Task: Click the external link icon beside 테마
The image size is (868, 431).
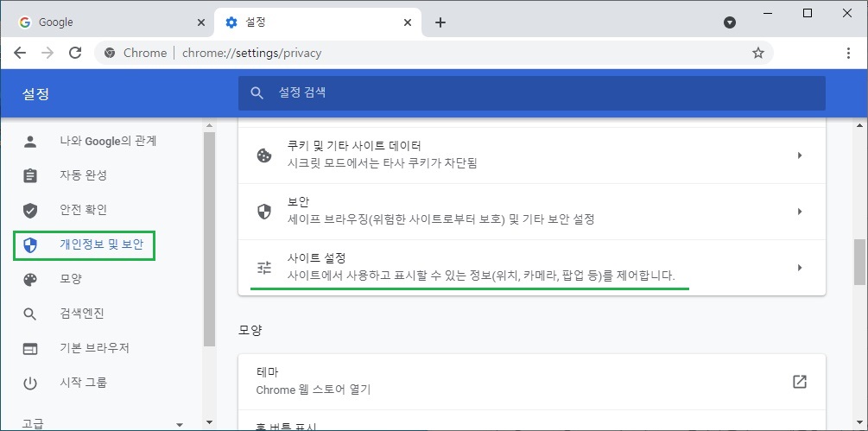Action: pyautogui.click(x=800, y=382)
